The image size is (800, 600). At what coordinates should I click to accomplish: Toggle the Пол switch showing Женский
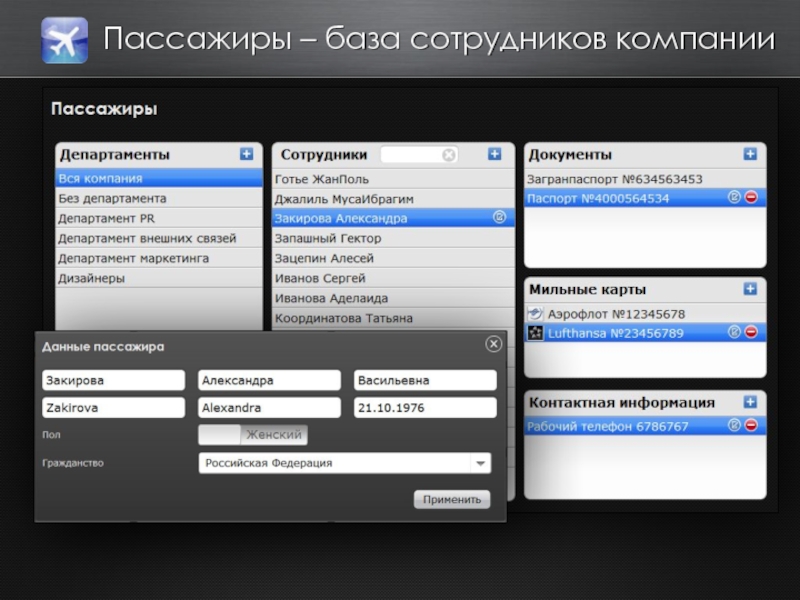tap(253, 435)
